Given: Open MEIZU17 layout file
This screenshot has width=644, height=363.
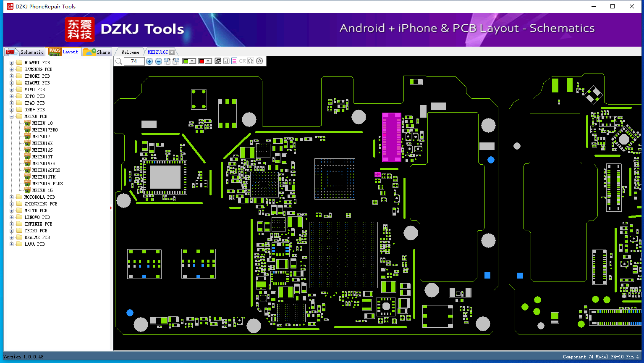Looking at the screenshot, I should coord(41,137).
